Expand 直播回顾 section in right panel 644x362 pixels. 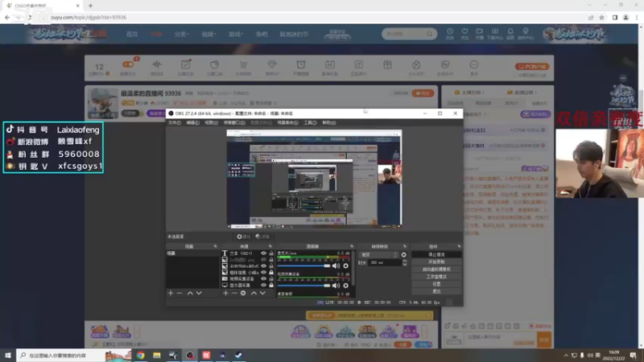coord(522,93)
